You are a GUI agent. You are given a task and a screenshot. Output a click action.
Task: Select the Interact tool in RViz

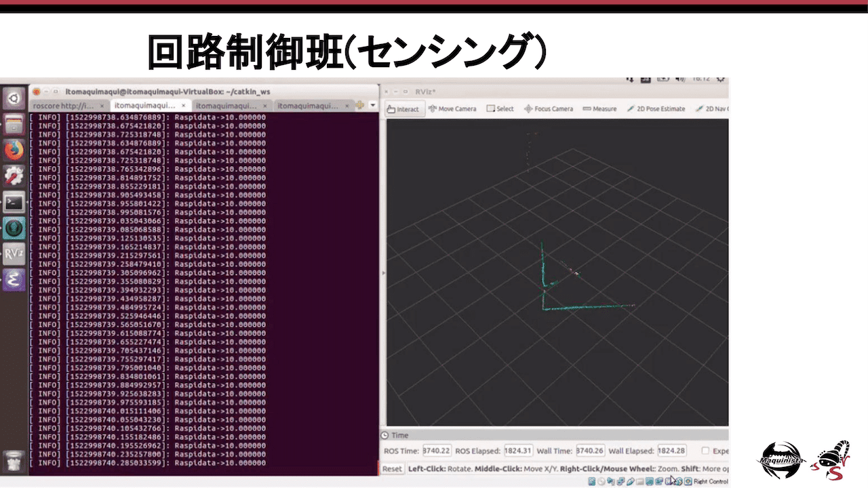(403, 109)
